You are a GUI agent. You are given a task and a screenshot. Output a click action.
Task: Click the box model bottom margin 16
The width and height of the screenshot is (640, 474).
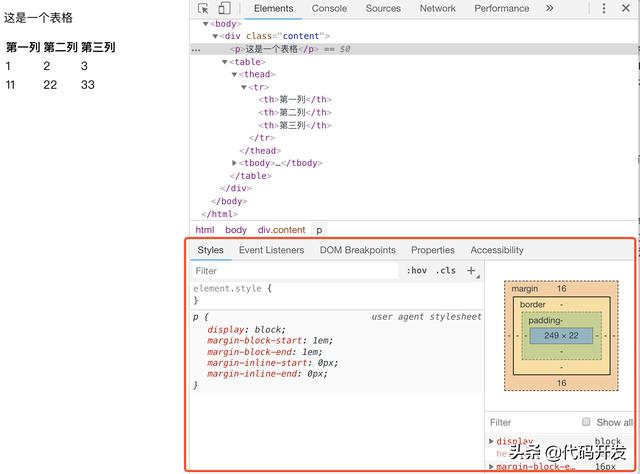[x=561, y=383]
